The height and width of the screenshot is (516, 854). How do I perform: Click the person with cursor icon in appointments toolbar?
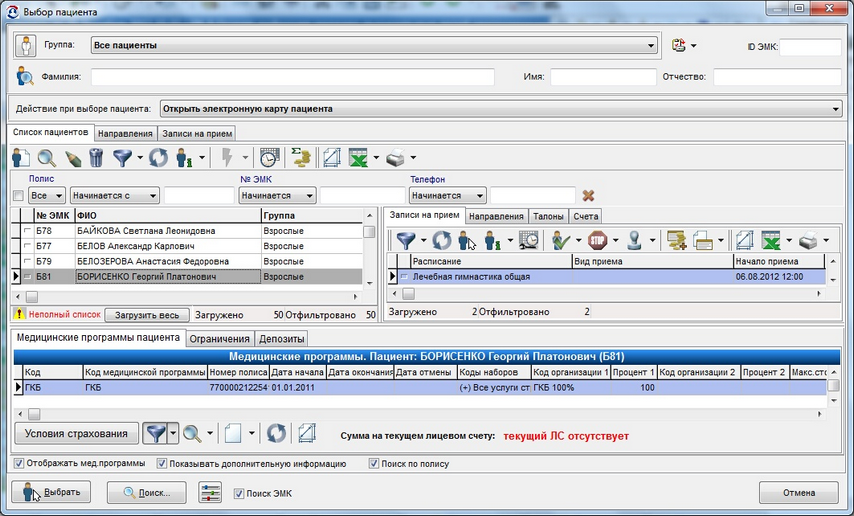point(467,240)
